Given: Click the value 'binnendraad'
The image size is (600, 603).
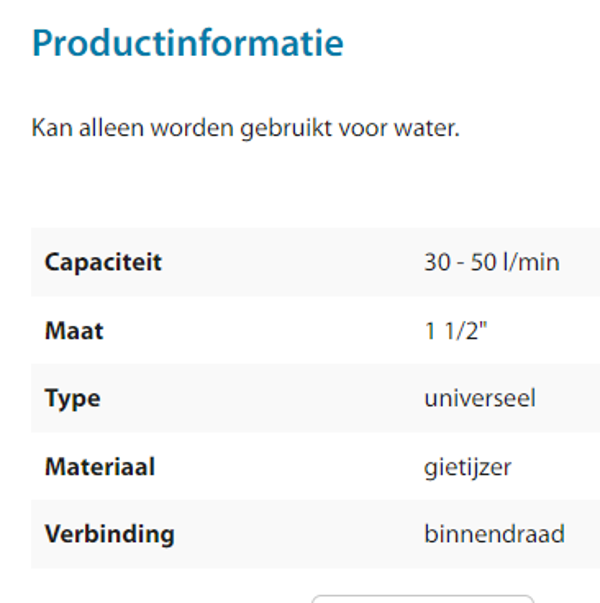Looking at the screenshot, I should (494, 534).
